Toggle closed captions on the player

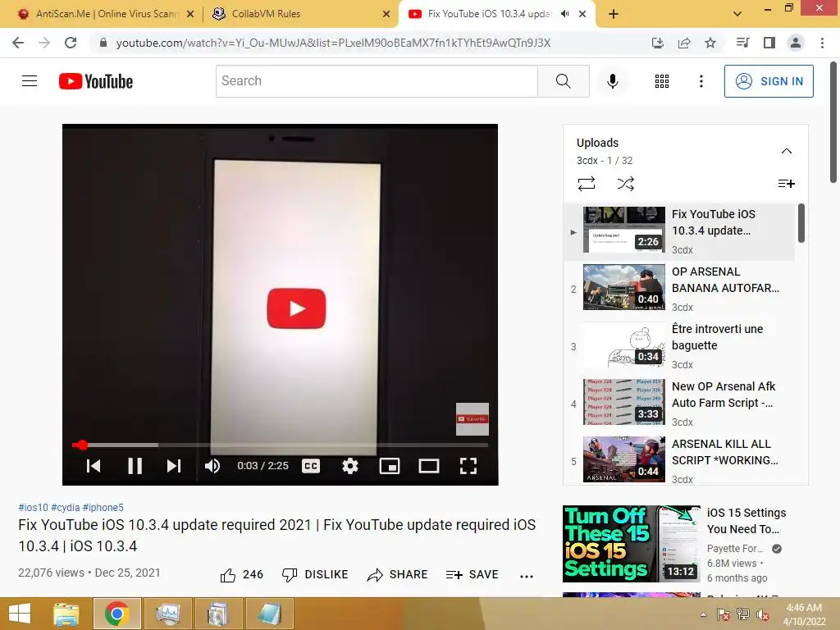click(x=311, y=466)
